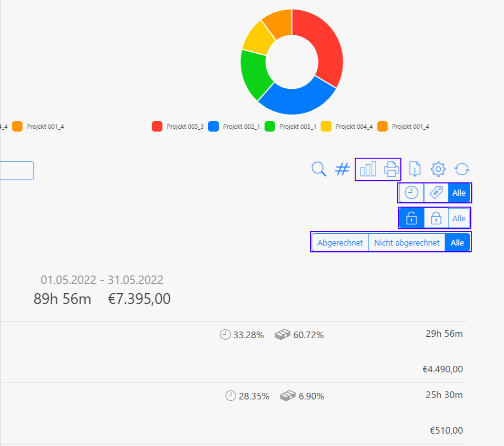
Task: Click the 33.28% time share value
Action: pyautogui.click(x=249, y=335)
